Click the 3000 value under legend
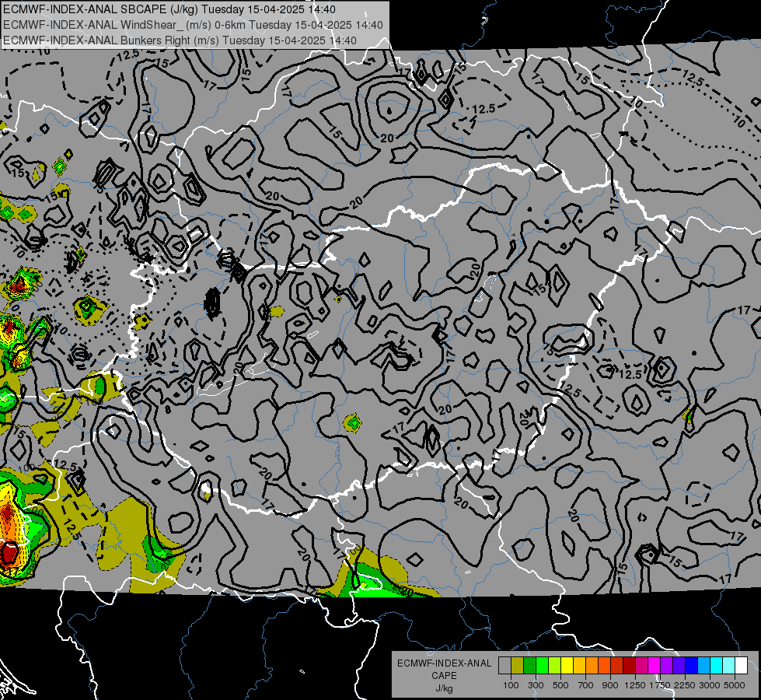761x700 pixels. 710,685
